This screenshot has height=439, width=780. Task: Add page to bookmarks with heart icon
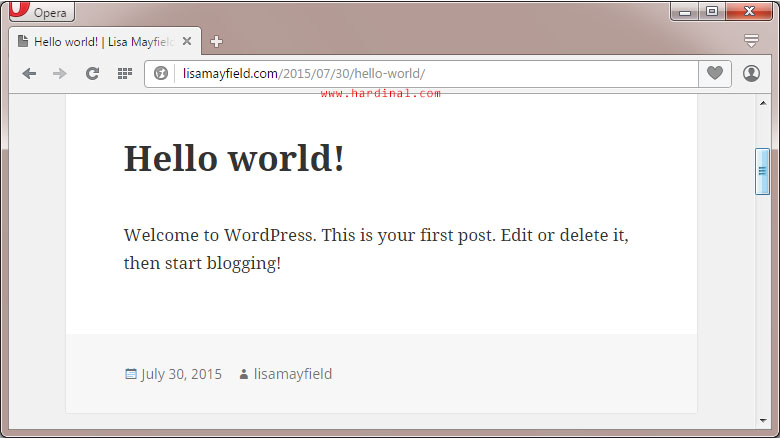(x=715, y=74)
